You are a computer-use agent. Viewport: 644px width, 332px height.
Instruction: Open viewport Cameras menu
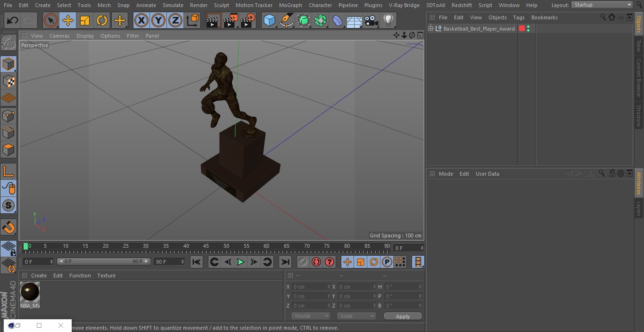[x=59, y=36]
